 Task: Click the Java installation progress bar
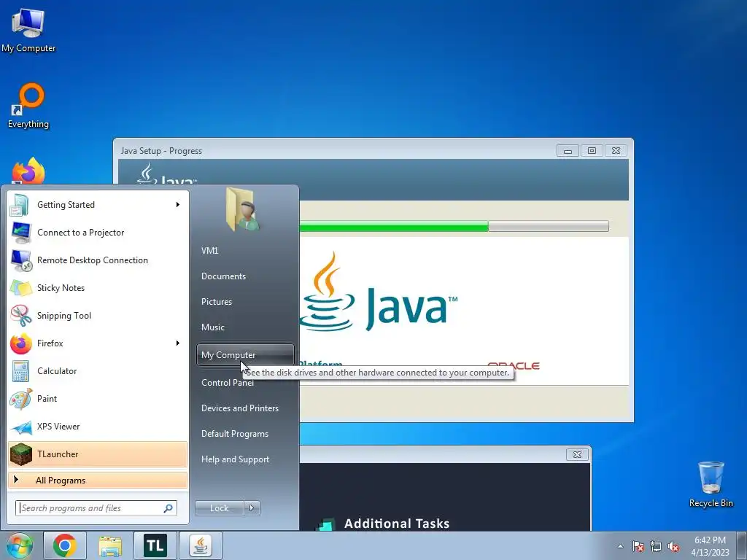click(x=454, y=226)
